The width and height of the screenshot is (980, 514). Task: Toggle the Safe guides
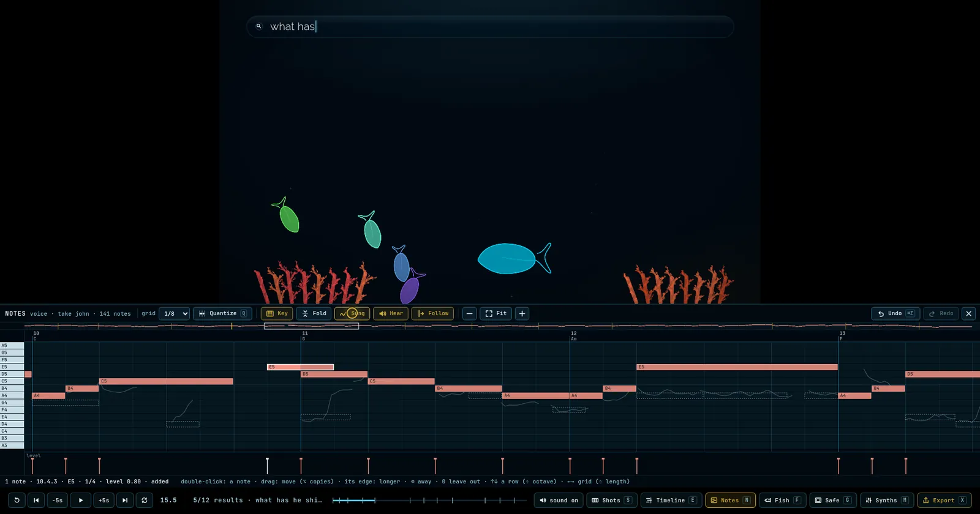(833, 500)
